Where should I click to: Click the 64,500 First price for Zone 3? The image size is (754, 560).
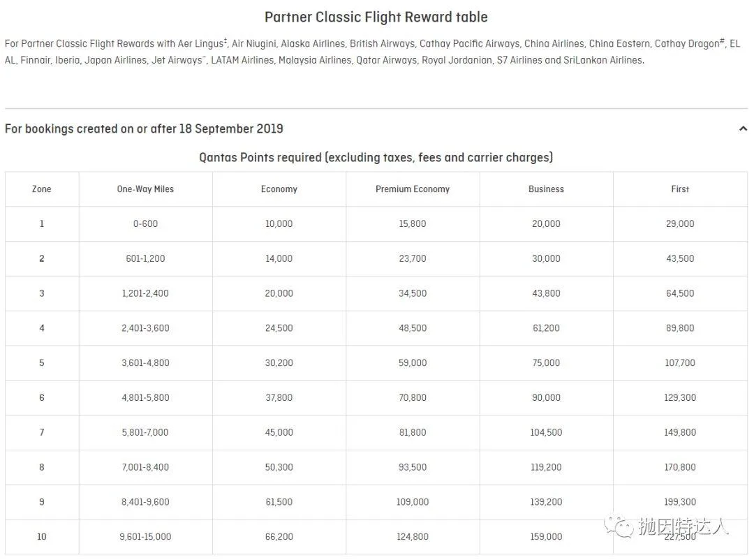click(x=679, y=293)
